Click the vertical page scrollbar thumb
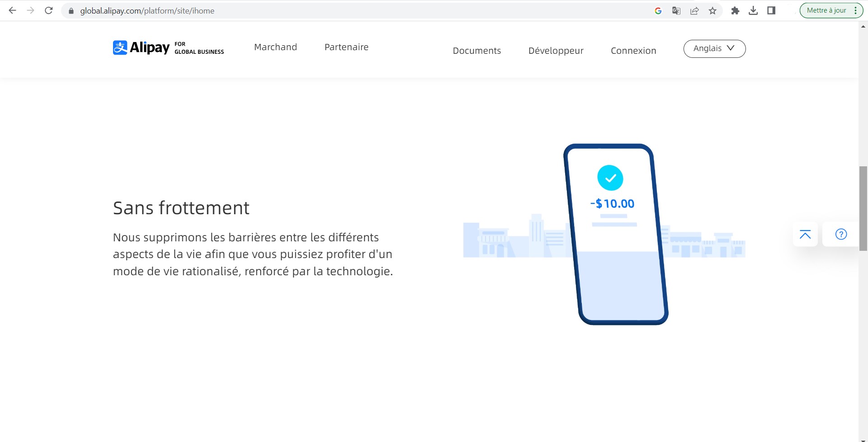 point(863,208)
